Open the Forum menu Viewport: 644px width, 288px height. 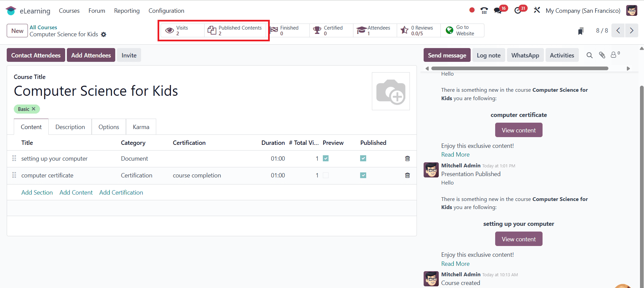97,11
